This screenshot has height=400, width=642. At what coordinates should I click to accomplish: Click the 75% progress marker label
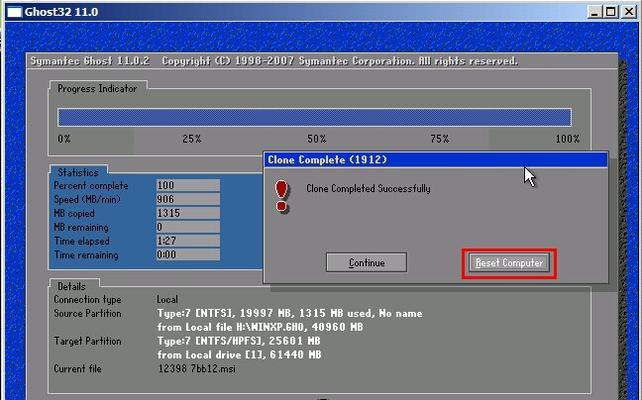click(x=439, y=139)
